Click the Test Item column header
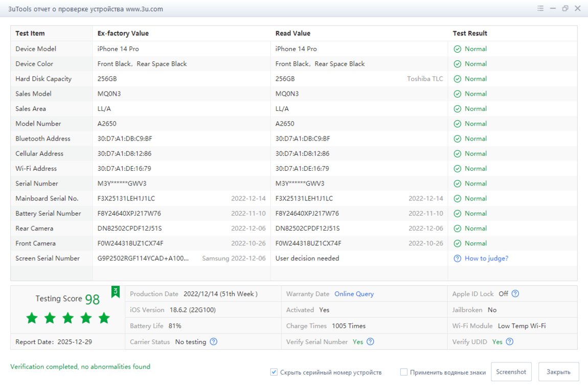The height and width of the screenshot is (390, 588). (30, 33)
